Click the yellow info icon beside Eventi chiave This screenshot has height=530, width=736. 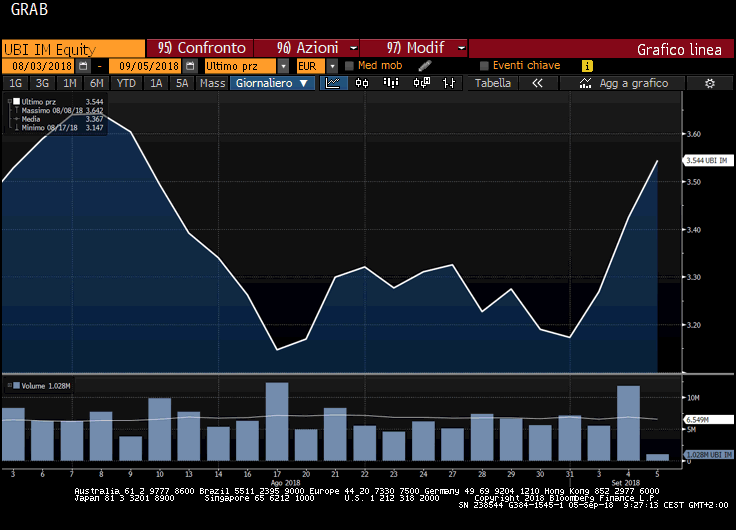(587, 65)
